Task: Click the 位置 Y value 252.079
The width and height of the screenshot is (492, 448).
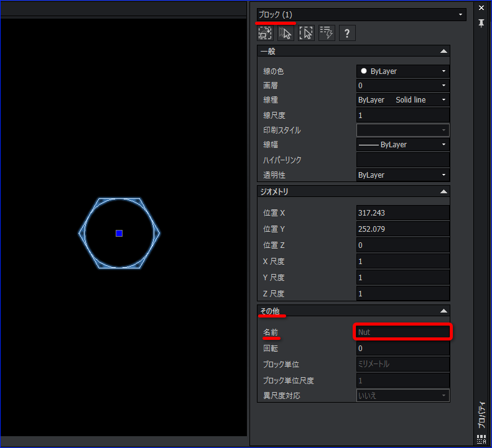Action: [403, 229]
